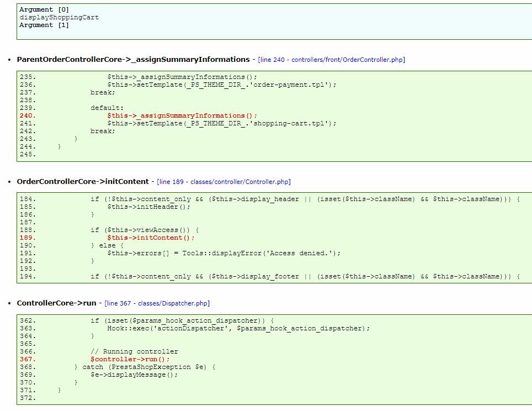Open the classes/controller/Controller.php line 189 link

[224, 182]
